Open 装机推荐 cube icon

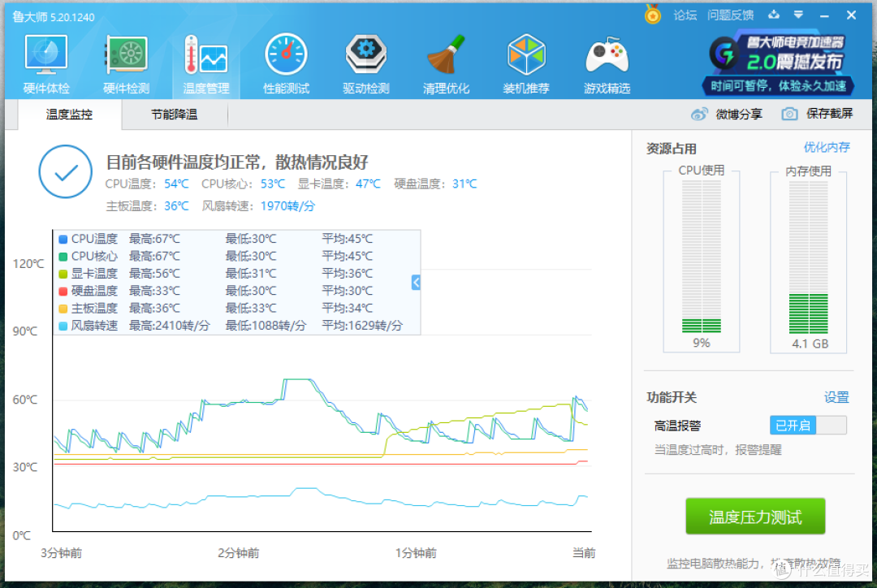525,55
